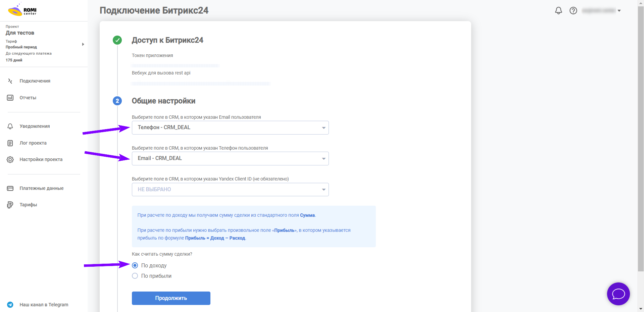Open the phone field dropdown showing Email - CRM_DEAL
Screen dimensions: 644x312
[x=230, y=158]
